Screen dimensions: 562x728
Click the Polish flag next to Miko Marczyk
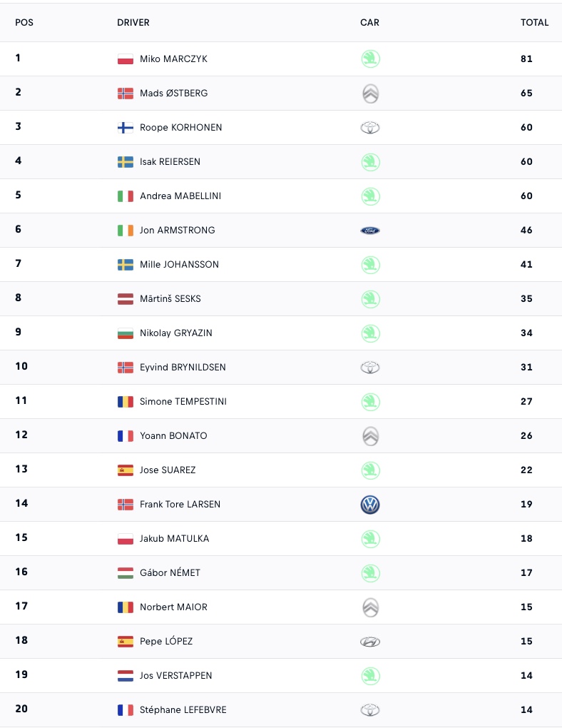point(126,59)
